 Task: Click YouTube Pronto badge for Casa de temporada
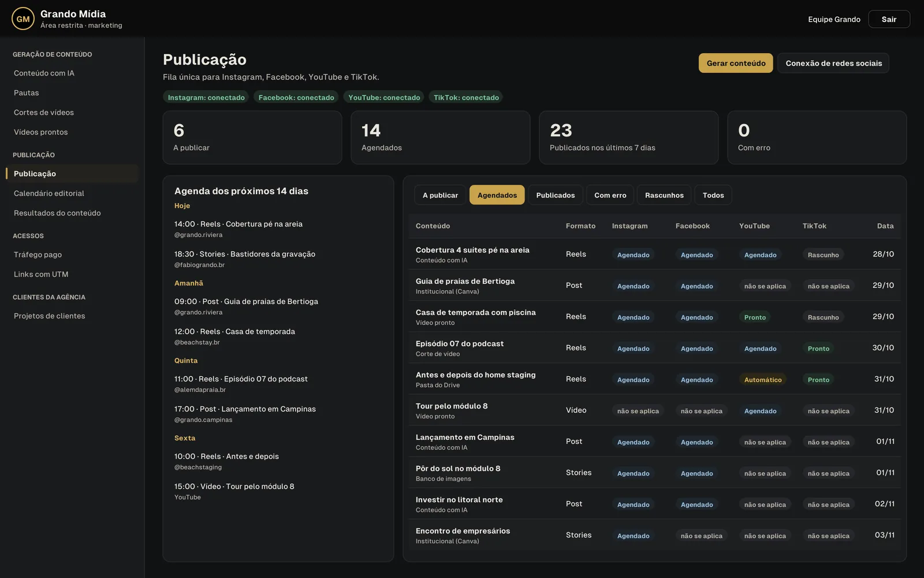[x=755, y=317]
